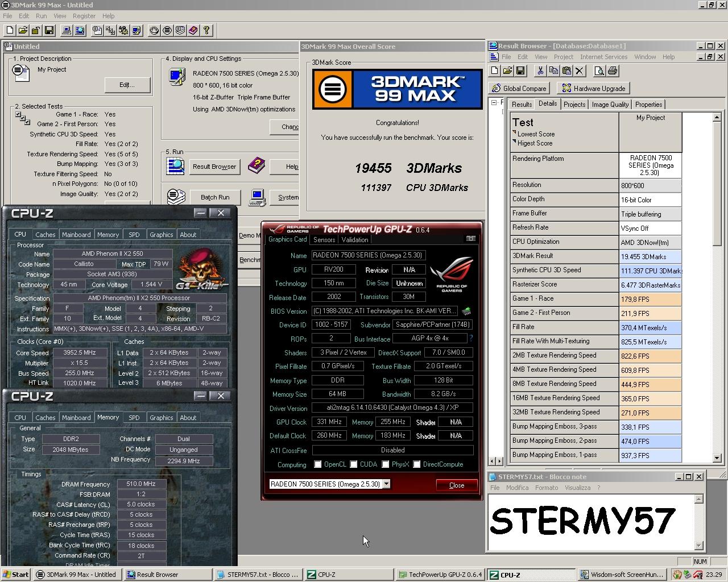Click the yellow question mark icon in 3DMark toolbar

(206, 30)
